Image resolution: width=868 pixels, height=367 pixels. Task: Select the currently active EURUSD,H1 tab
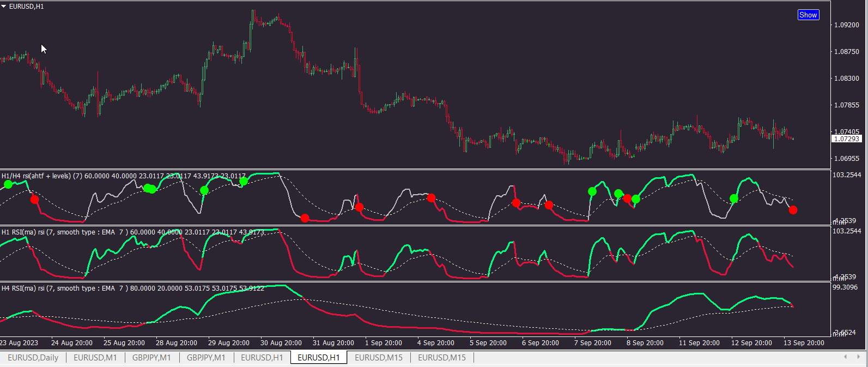318,358
